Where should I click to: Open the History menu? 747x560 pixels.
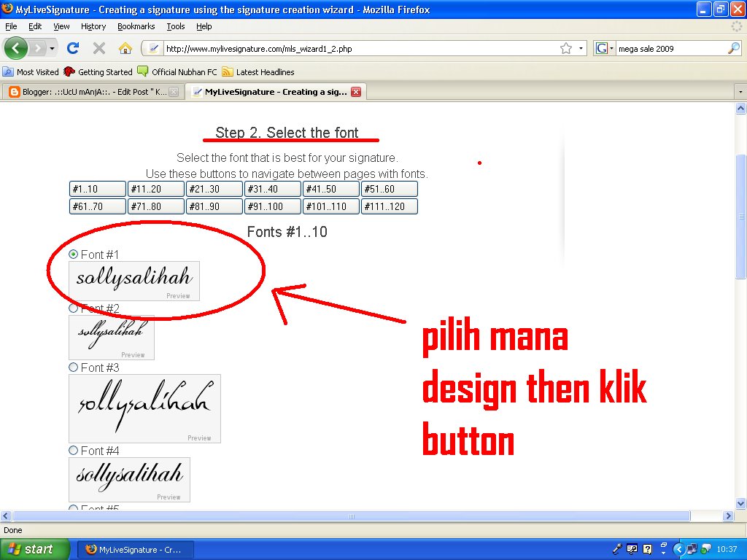[x=93, y=26]
